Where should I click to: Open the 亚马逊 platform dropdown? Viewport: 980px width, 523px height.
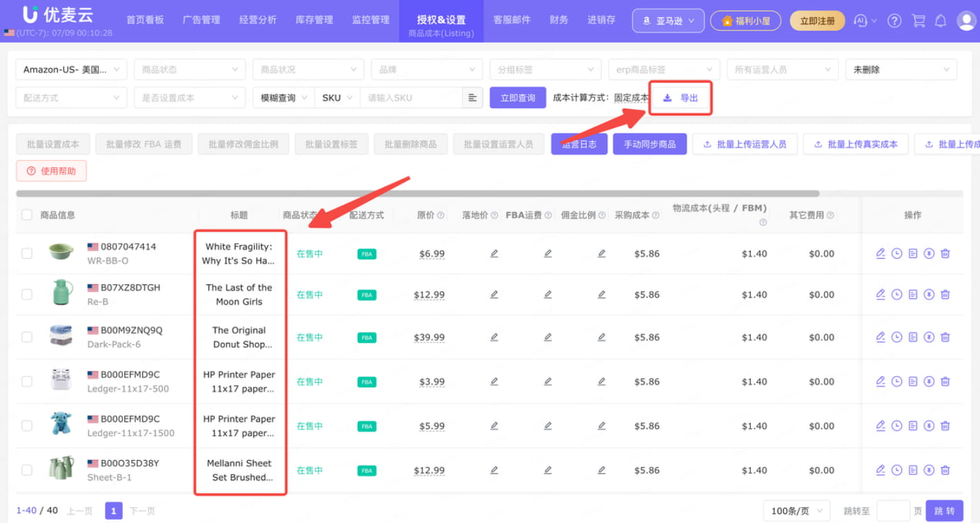click(x=668, y=21)
